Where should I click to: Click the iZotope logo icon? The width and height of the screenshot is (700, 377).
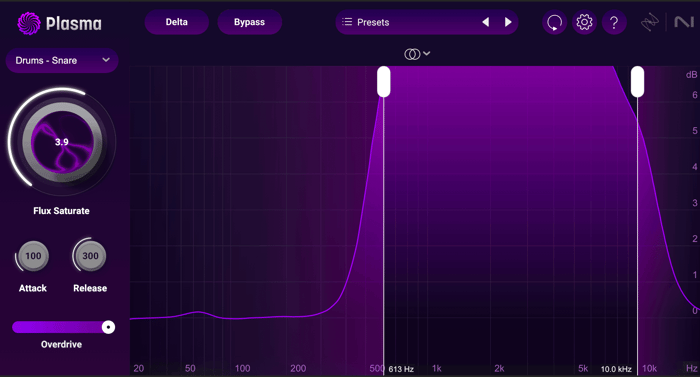(x=650, y=22)
